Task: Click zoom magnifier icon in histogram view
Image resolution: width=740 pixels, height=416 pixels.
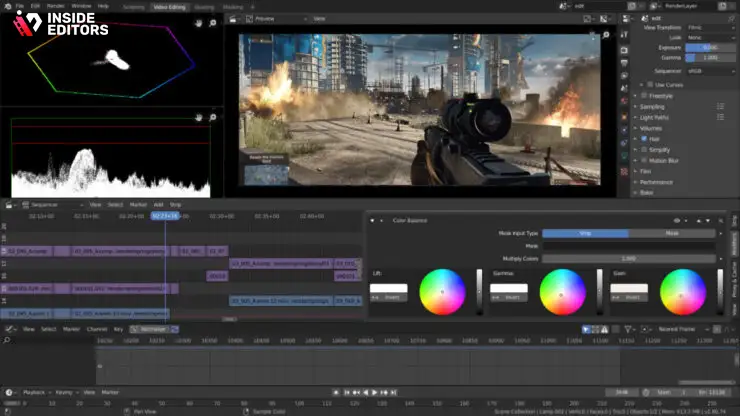Action: click(x=213, y=117)
